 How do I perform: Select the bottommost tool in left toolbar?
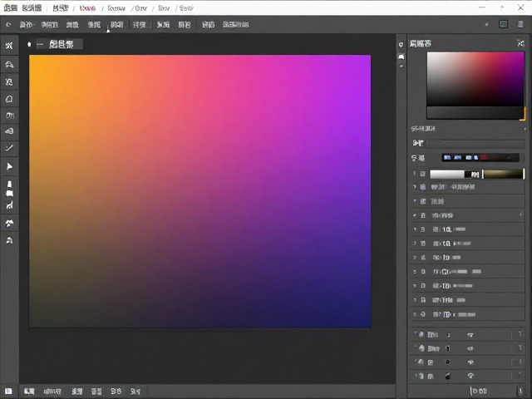[9, 240]
